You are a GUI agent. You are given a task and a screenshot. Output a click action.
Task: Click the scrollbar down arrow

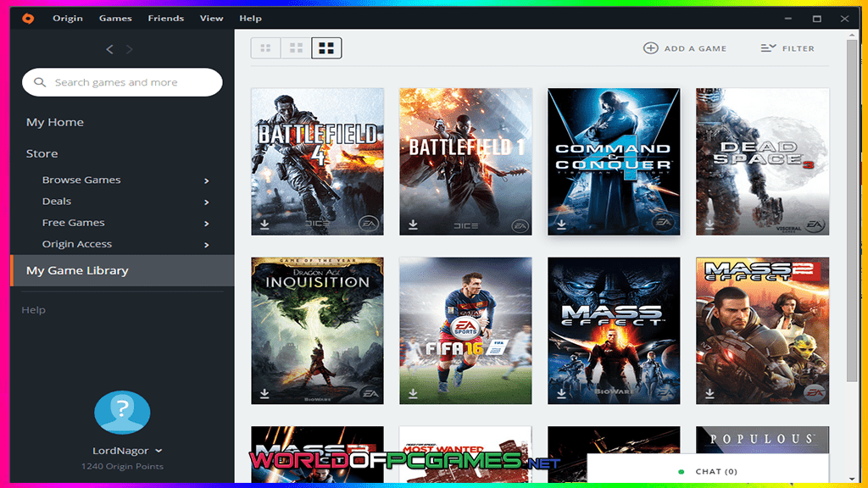coord(852,480)
